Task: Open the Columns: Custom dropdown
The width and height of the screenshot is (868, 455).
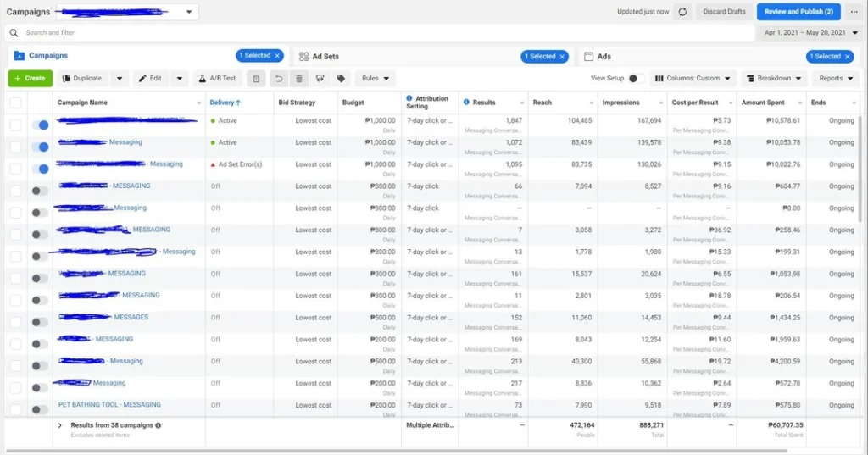Action: tap(693, 79)
